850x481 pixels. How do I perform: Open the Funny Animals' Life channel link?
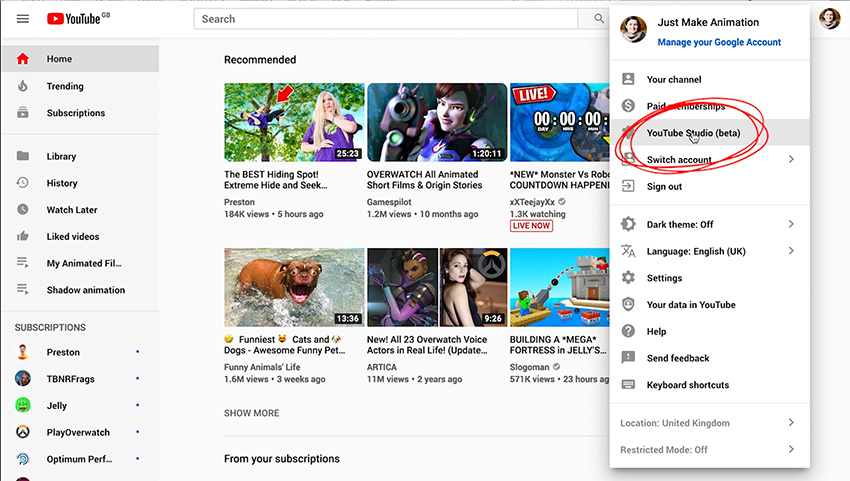[262, 367]
